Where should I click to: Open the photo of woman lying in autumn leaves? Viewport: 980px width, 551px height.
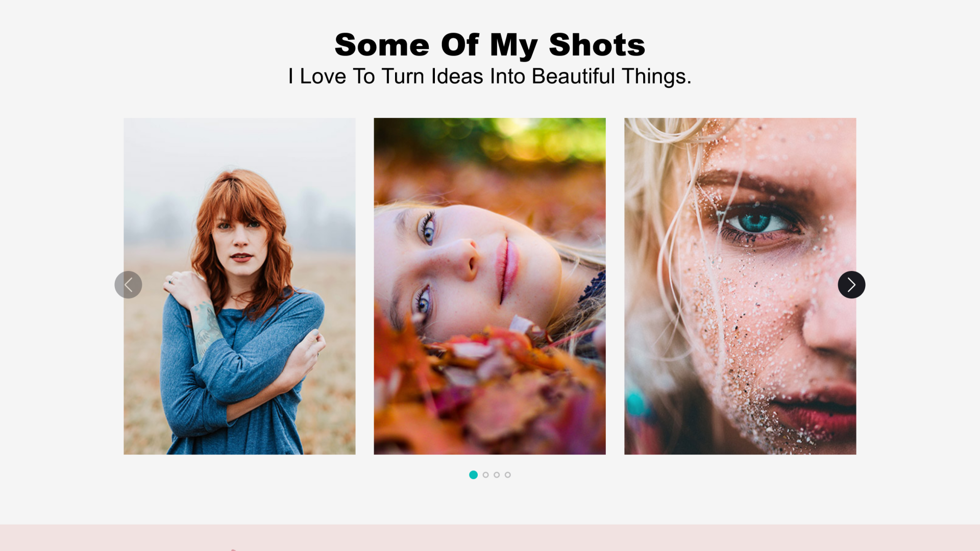pyautogui.click(x=489, y=286)
